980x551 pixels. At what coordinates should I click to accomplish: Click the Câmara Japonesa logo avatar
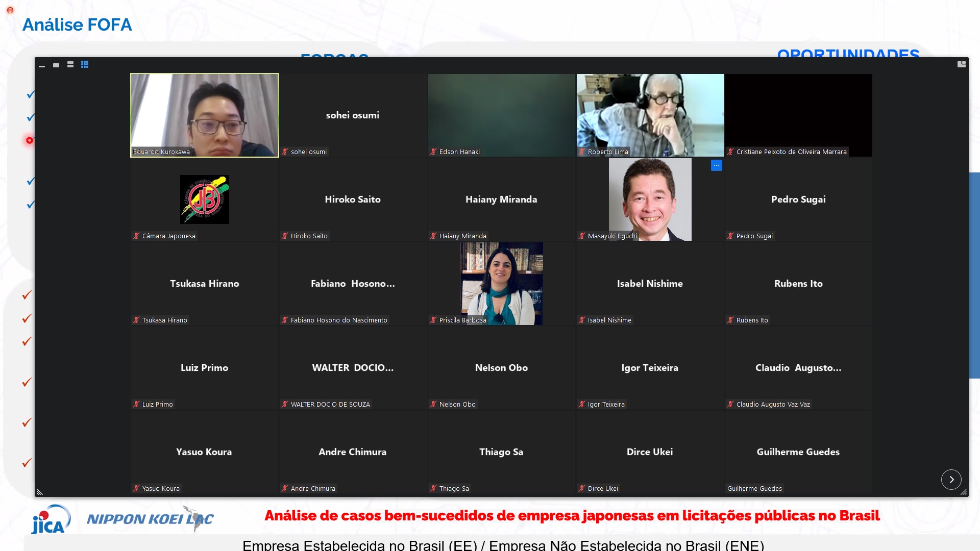(x=204, y=199)
